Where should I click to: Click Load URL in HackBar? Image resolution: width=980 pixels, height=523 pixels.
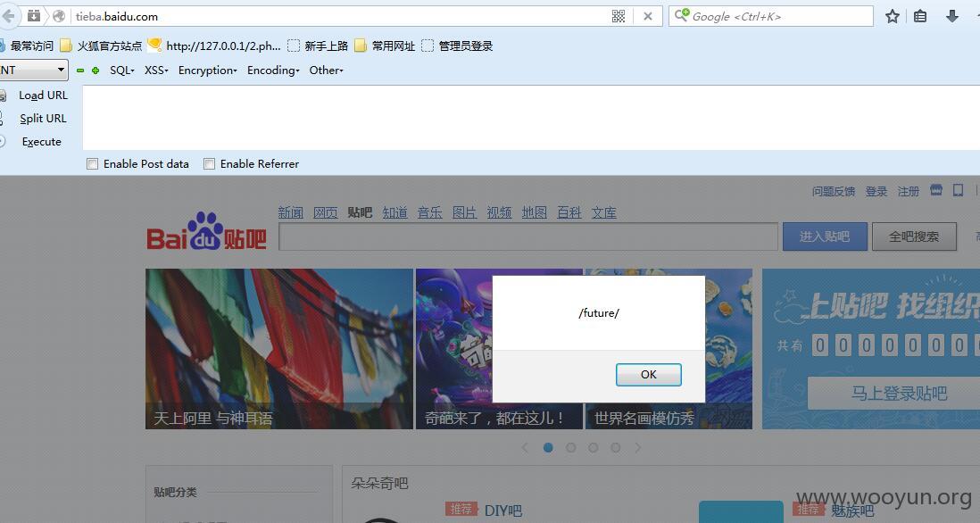43,95
